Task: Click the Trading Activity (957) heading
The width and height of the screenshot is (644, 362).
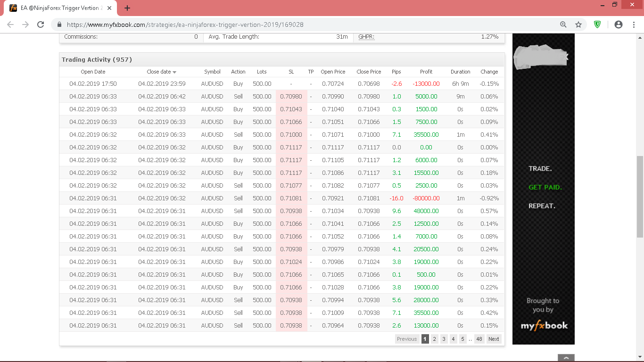Action: 97,59
